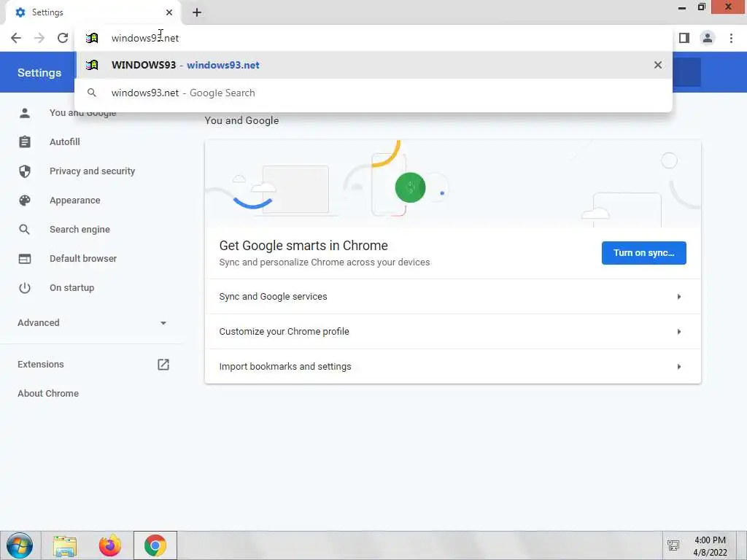This screenshot has height=560, width=747.
Task: Click the Search engine magnifier icon
Action: tap(24, 230)
